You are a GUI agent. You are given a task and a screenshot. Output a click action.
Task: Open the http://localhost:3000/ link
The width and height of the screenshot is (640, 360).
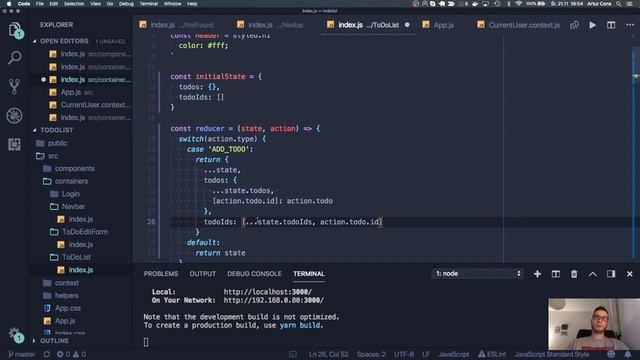[x=268, y=292]
